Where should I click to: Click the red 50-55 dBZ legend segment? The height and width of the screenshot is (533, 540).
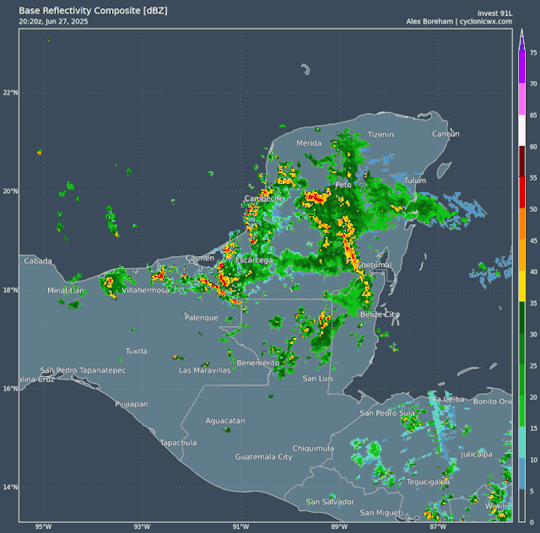pos(522,193)
